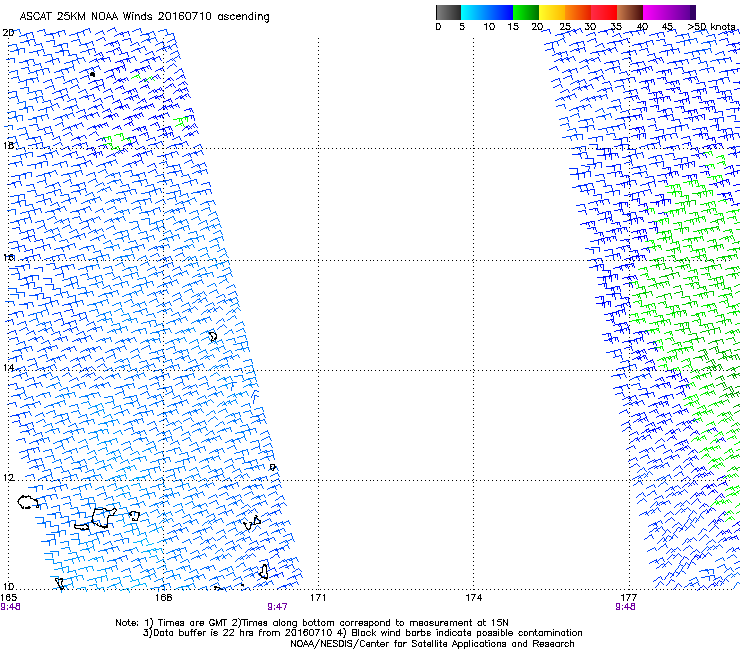Viewport: 740px width, 650px height.
Task: Click the latitude label '14' on left axis
Action: pyautogui.click(x=8, y=368)
